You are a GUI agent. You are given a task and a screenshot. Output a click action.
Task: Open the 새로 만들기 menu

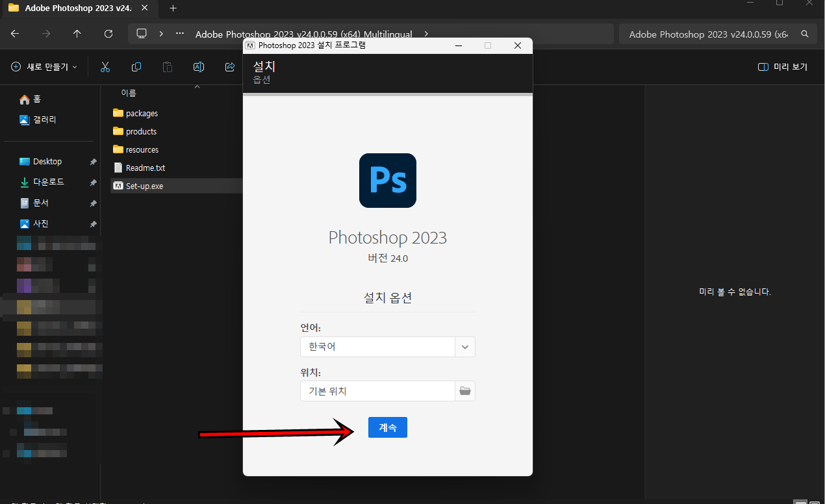[44, 67]
